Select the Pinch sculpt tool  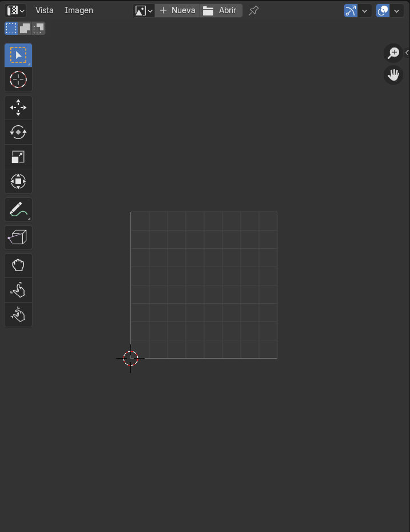(18, 315)
